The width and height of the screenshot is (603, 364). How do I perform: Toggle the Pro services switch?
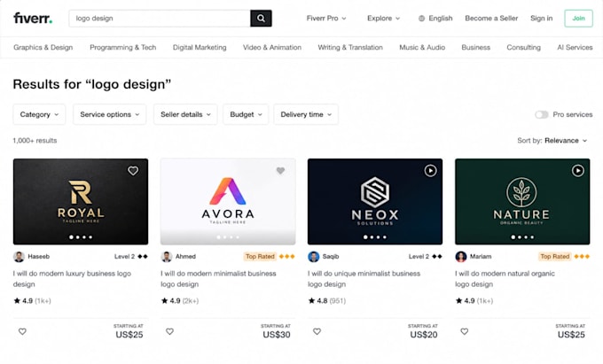click(x=542, y=114)
